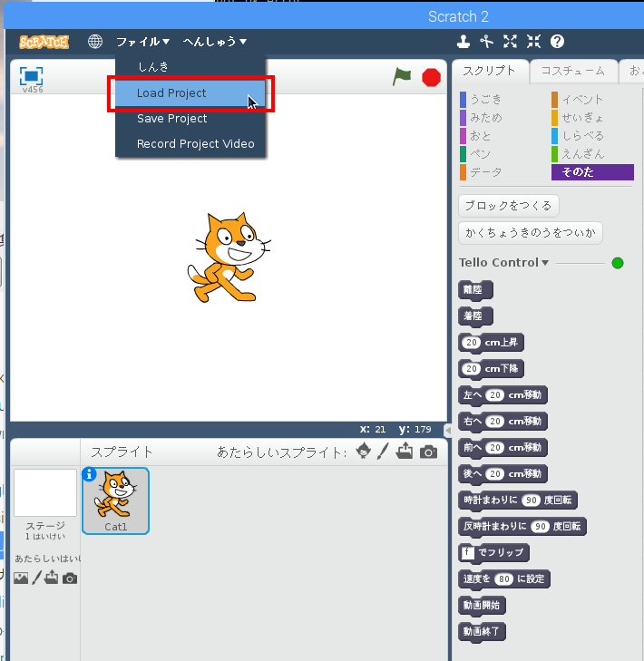Paint a new sprite with the brush
The image size is (644, 661).
pos(383,451)
